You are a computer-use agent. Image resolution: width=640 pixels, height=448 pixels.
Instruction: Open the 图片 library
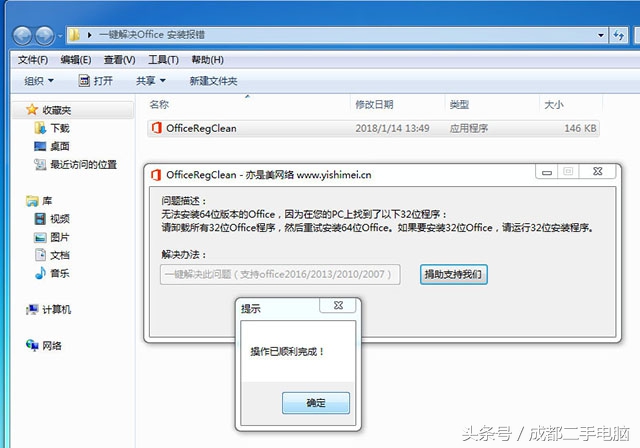tap(60, 237)
